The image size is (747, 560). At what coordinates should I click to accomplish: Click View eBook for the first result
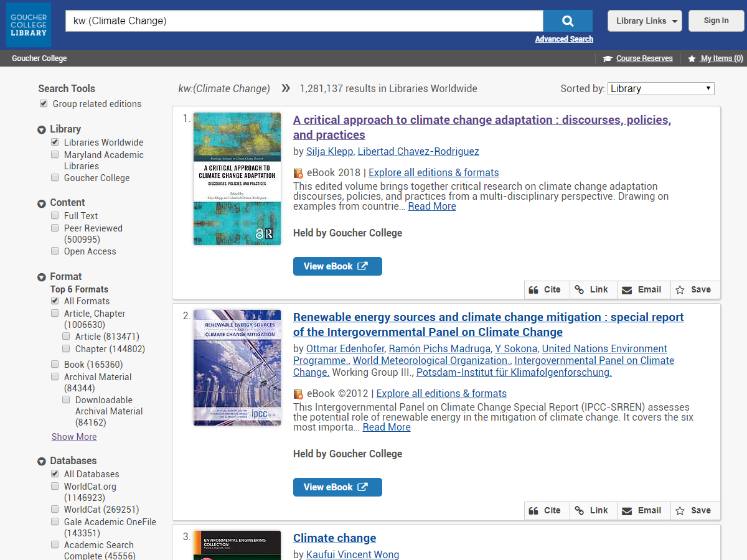click(x=337, y=266)
